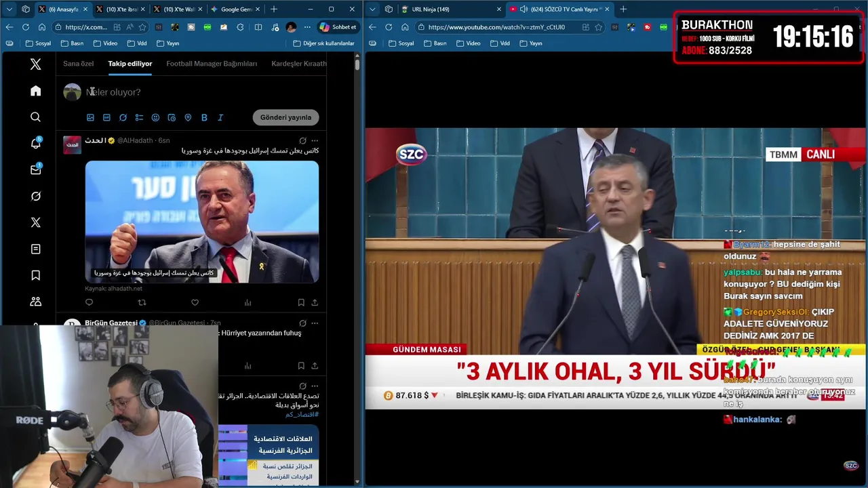The image size is (868, 488).
Task: Tag location in the post composer
Action: pos(188,117)
